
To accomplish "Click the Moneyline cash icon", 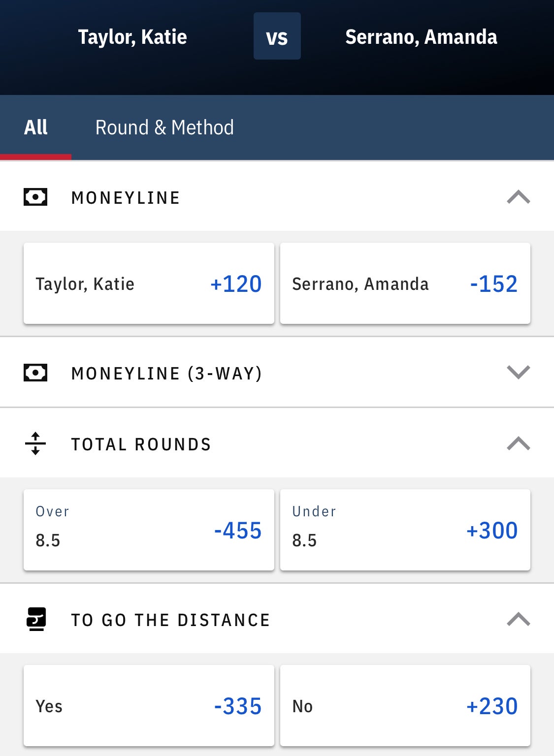I will coord(35,197).
